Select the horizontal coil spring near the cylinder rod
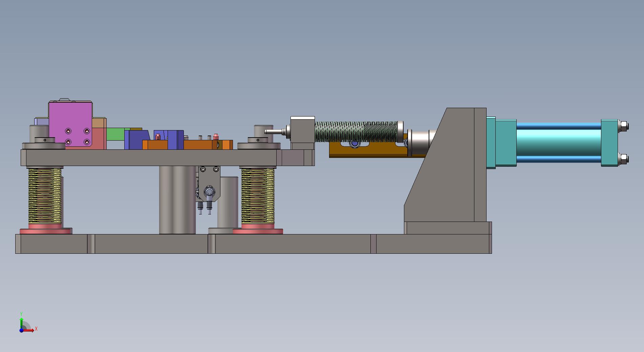Image resolution: width=644 pixels, height=352 pixels. [356, 132]
